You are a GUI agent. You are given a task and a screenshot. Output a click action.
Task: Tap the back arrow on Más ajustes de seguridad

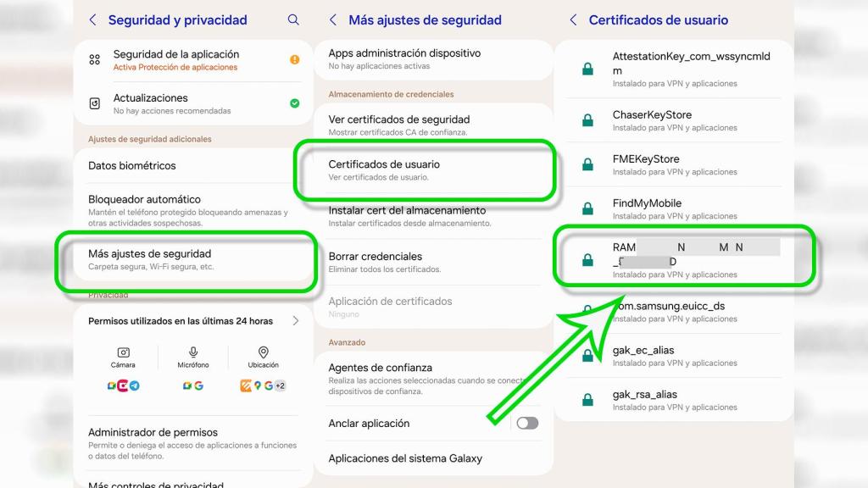331,19
